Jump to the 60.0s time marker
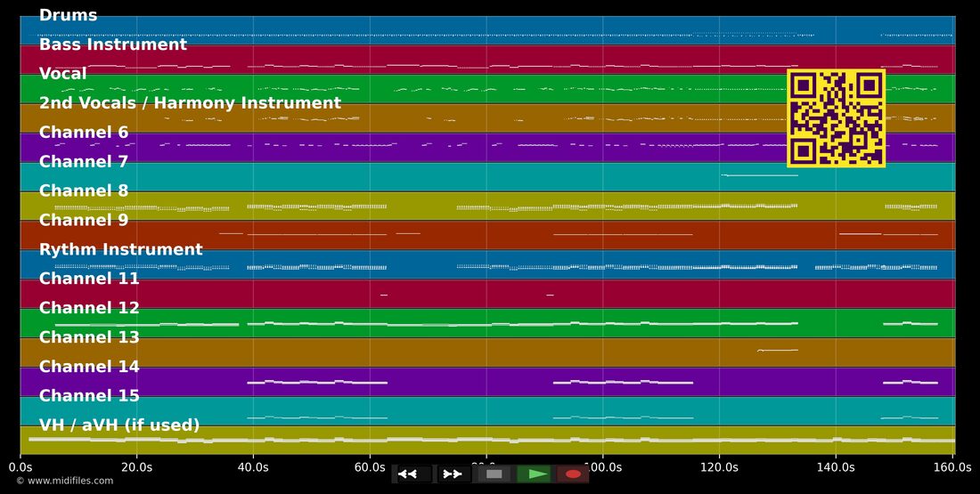This screenshot has height=494, width=980. tap(370, 467)
